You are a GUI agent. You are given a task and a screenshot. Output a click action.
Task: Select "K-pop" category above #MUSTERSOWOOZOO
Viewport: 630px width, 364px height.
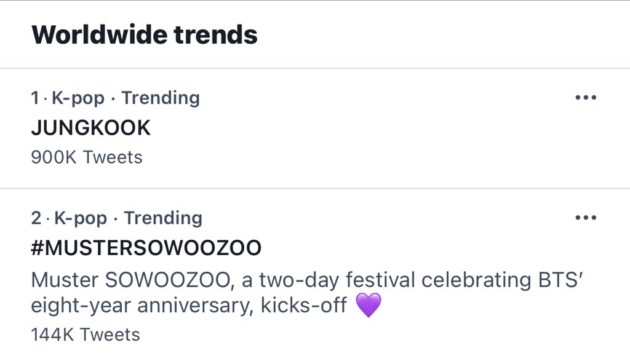[x=82, y=218]
